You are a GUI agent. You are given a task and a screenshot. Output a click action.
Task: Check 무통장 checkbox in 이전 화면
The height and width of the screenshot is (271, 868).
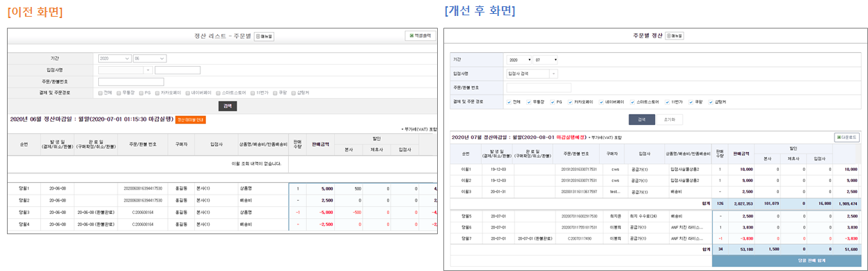point(118,92)
